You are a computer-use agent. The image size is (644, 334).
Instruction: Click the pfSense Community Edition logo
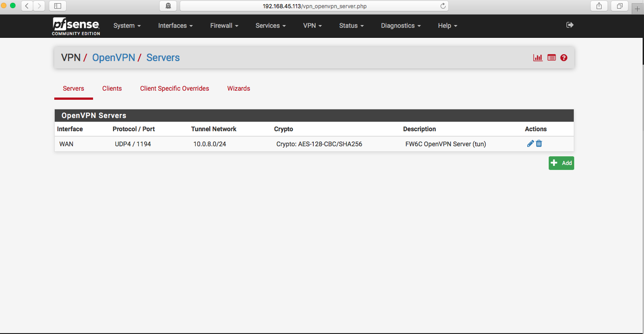point(76,26)
